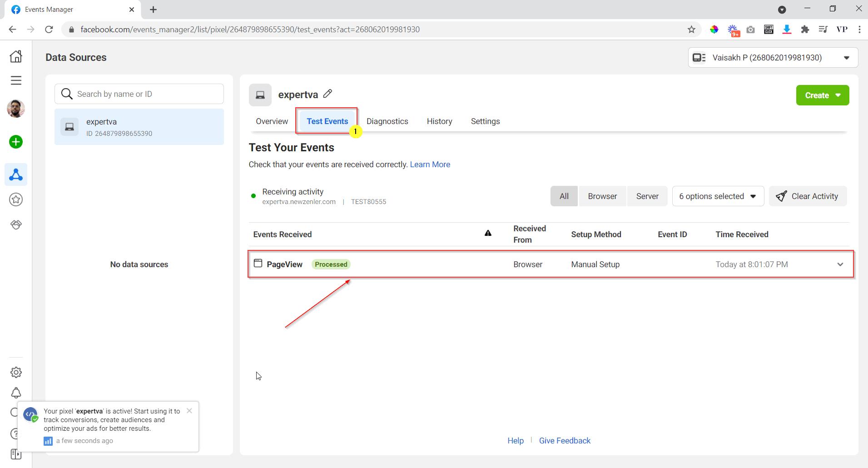
Task: Open the Learn More link
Action: (x=430, y=164)
